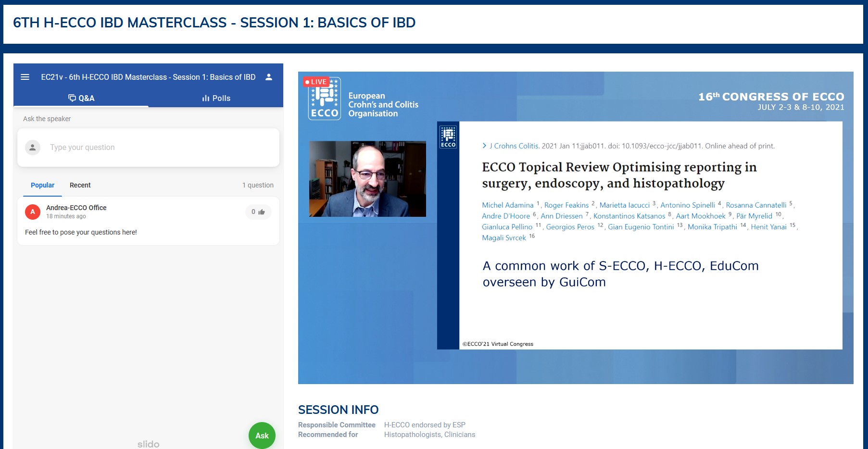Click the 'ECCO Topical Review' slide title
This screenshot has height=449, width=868.
point(619,175)
